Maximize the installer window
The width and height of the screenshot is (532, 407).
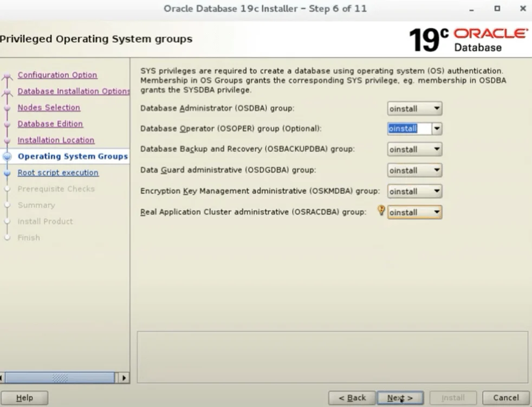[x=497, y=9]
